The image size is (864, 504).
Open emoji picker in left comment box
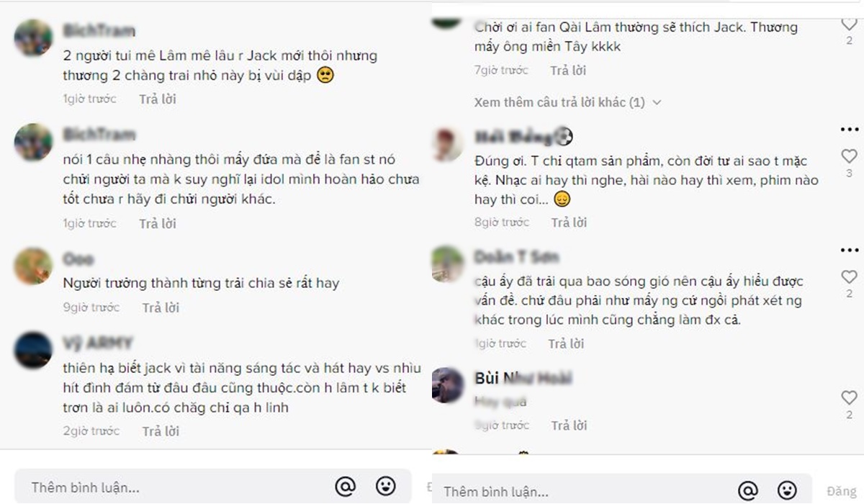coord(386,486)
